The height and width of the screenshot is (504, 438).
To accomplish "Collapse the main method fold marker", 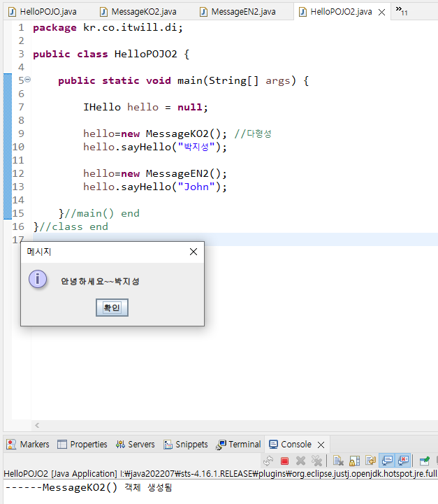I will click(x=28, y=79).
